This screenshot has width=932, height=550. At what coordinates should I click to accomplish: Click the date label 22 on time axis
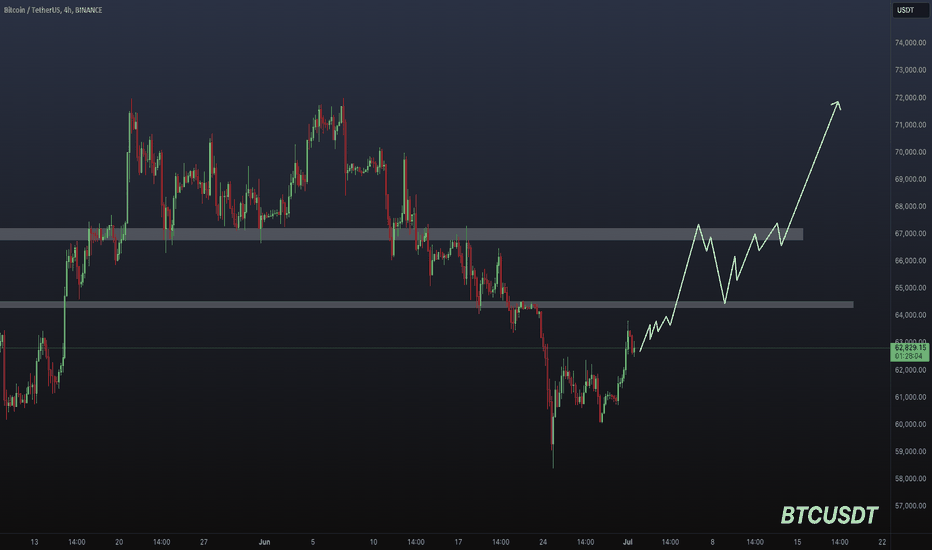point(882,542)
